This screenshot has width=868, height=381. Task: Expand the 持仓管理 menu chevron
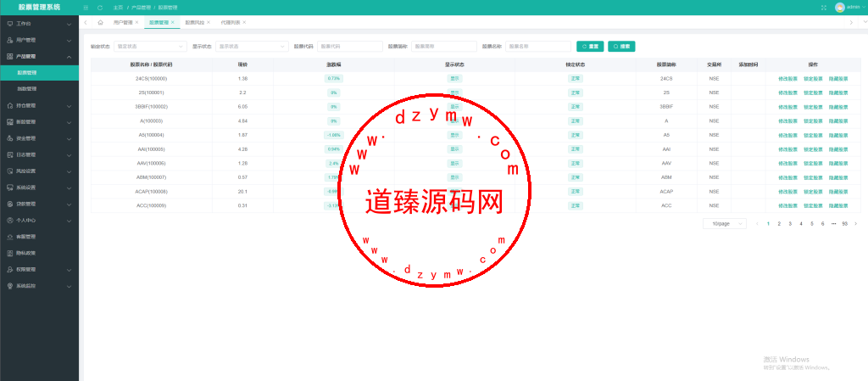pos(69,106)
